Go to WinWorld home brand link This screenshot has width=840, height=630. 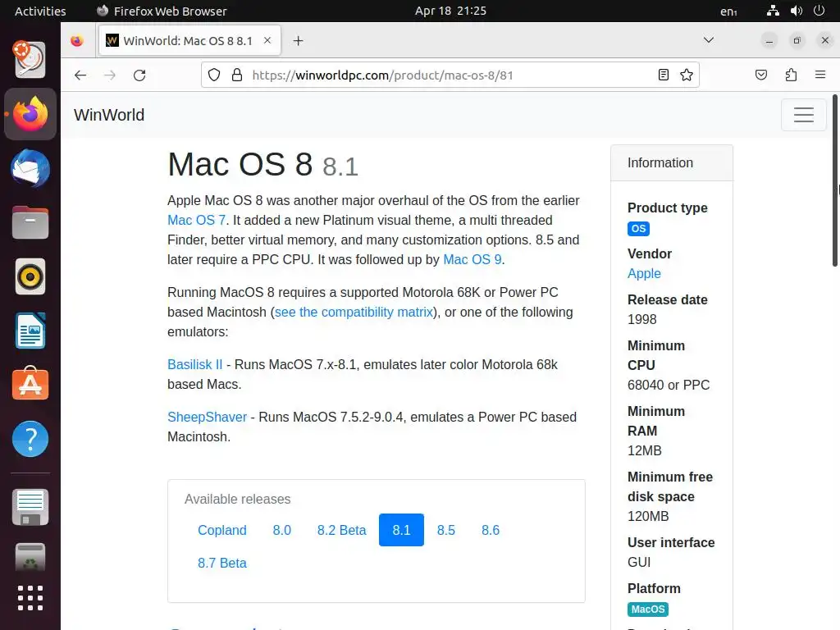pos(109,115)
